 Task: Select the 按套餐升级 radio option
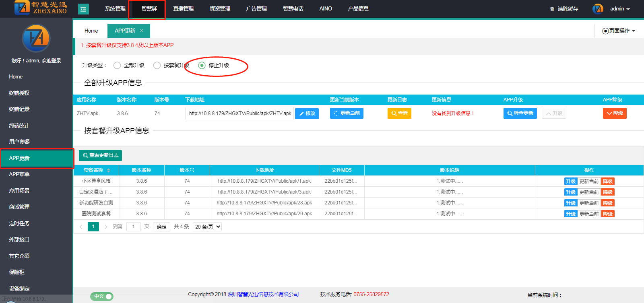[157, 65]
